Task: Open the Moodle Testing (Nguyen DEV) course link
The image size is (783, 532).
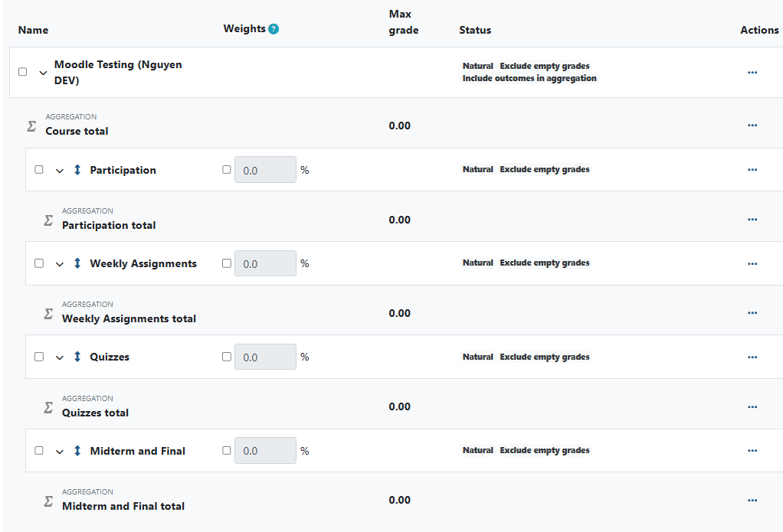Action: point(118,72)
